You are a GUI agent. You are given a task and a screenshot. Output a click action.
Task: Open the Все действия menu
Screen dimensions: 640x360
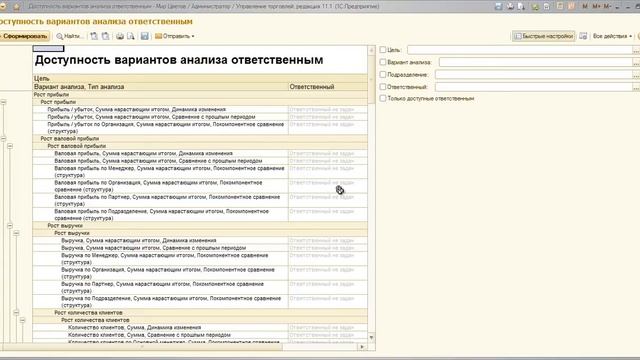pyautogui.click(x=612, y=36)
